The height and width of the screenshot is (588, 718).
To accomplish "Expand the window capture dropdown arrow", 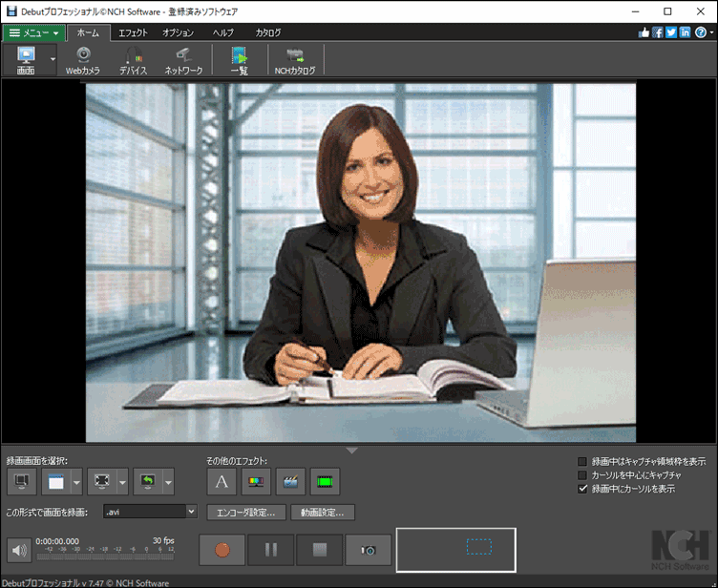I will point(76,481).
